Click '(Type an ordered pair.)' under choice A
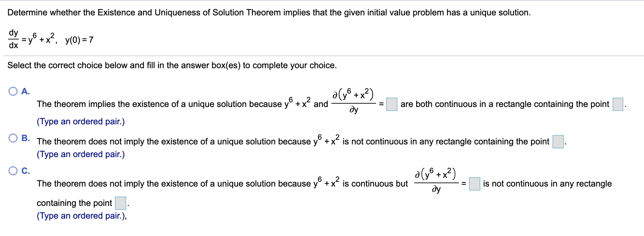Screen dimensions: 644x236 (80, 121)
